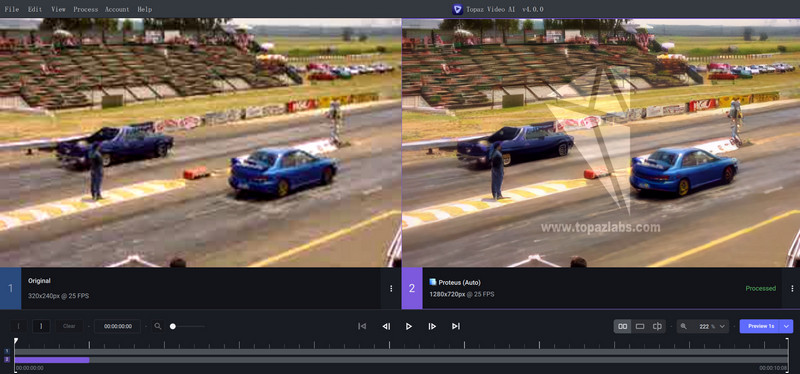Play the video preview

[409, 326]
